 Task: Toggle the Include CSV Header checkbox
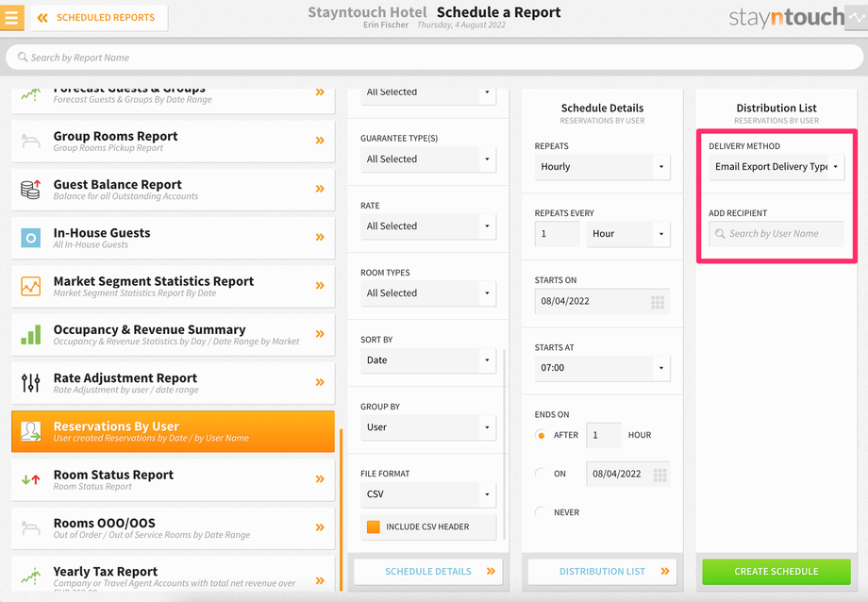click(x=374, y=527)
